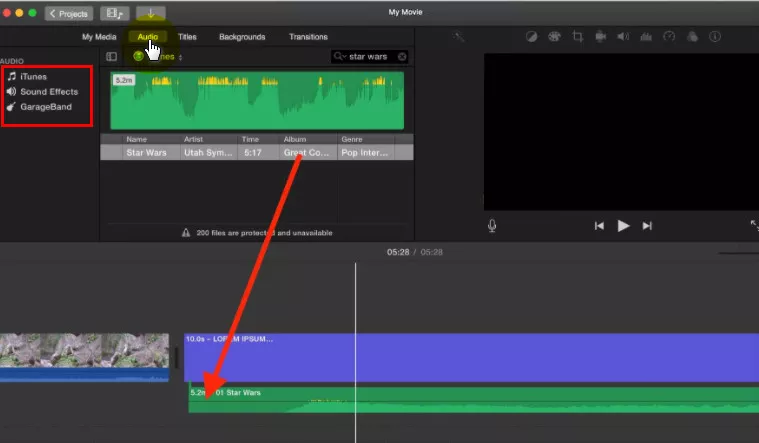Switch to the Titles tab
The height and width of the screenshot is (443, 759).
(x=187, y=37)
